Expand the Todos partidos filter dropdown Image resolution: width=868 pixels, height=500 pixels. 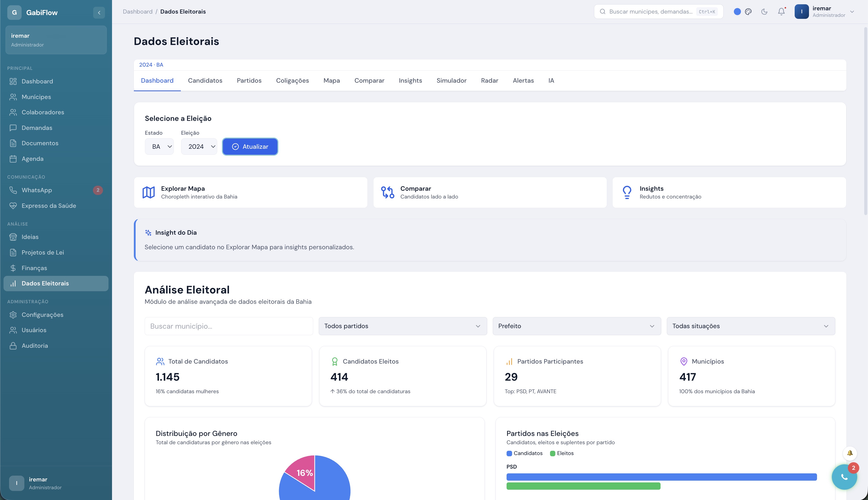[x=403, y=326]
